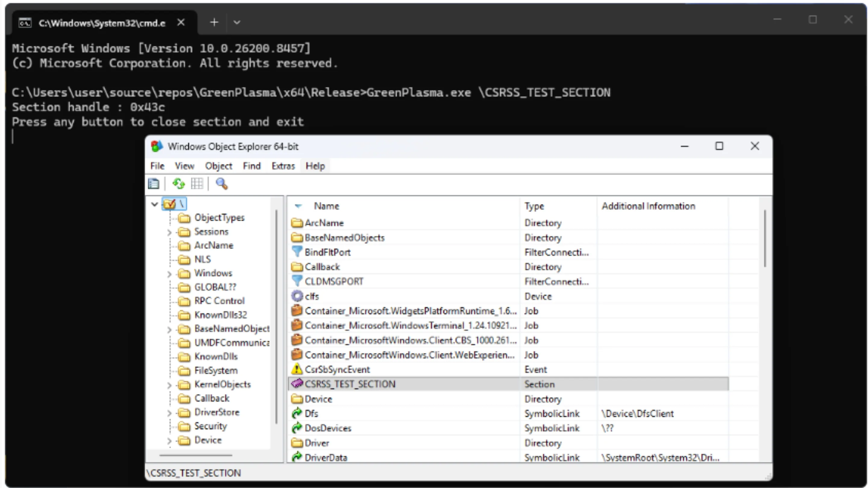Click the cmd terminal tab icon
Viewport: 868px width, 488px height.
25,23
